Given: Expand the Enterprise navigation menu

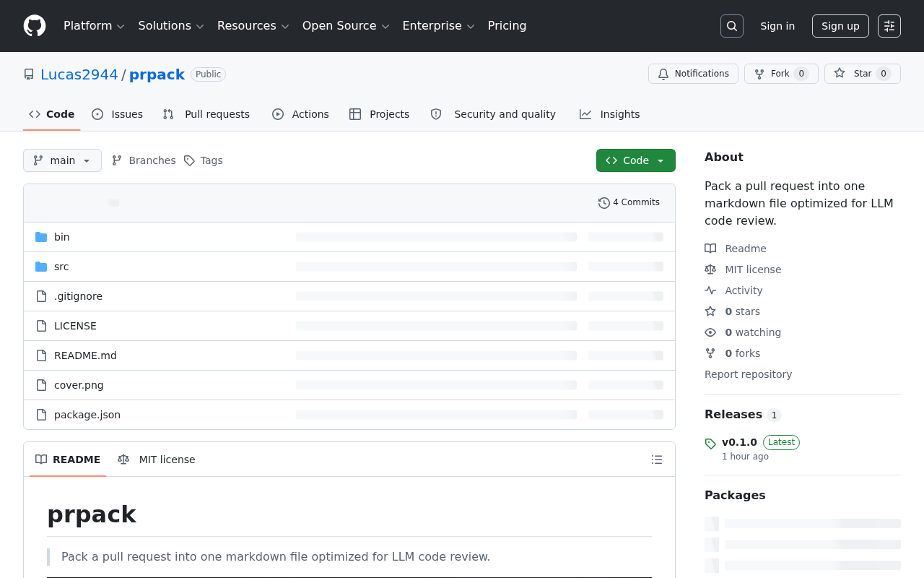Looking at the screenshot, I should coord(438,26).
